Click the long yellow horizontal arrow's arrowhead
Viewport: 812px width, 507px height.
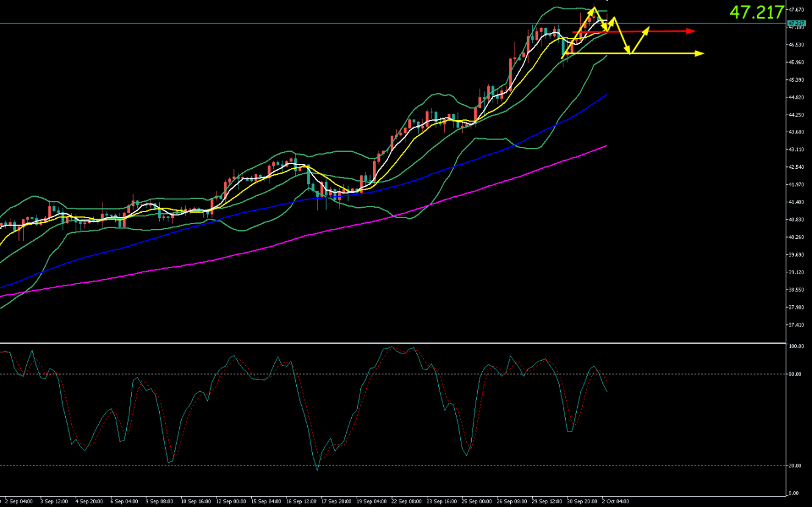coord(699,54)
